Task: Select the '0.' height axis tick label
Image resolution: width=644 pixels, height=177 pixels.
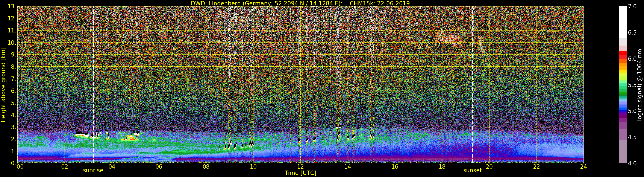Action: pos(14,163)
